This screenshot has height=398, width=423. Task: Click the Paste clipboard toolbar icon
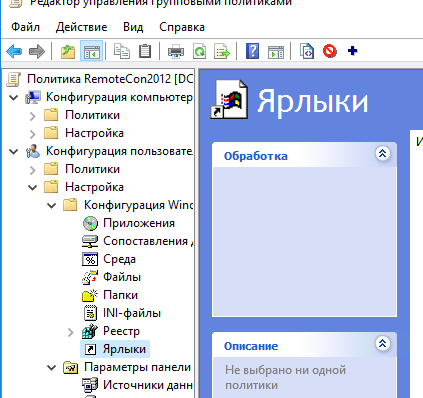(145, 51)
